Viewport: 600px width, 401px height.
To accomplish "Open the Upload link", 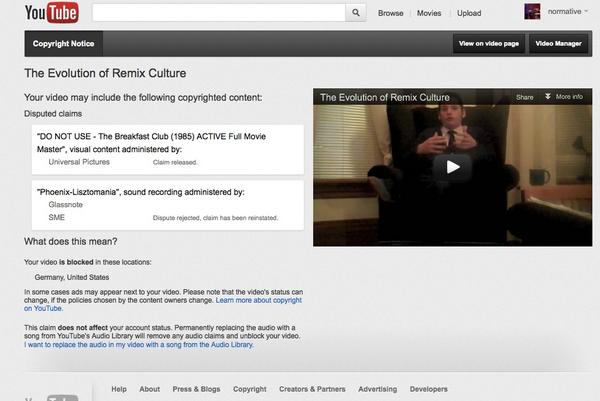I will pos(469,13).
